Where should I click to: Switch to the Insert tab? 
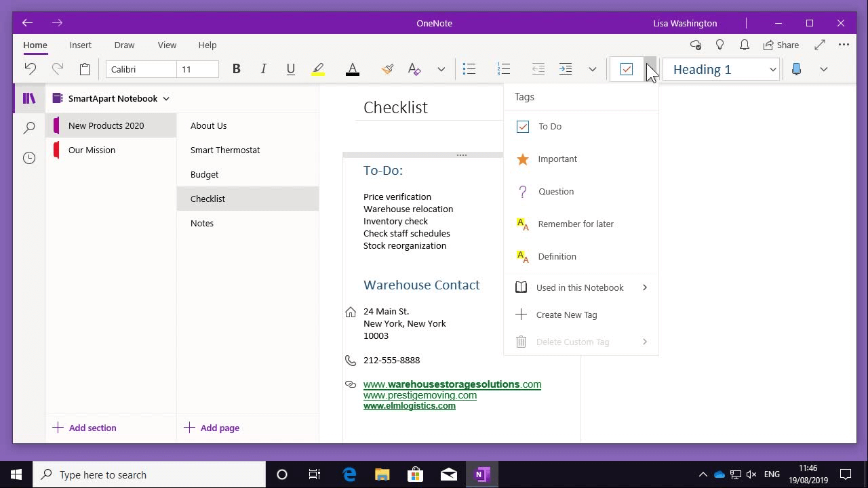(80, 45)
